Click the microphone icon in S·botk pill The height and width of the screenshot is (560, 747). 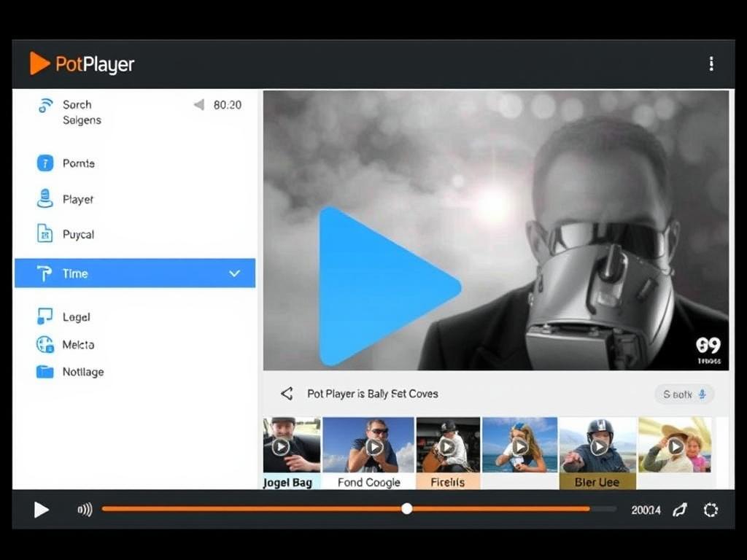point(703,394)
